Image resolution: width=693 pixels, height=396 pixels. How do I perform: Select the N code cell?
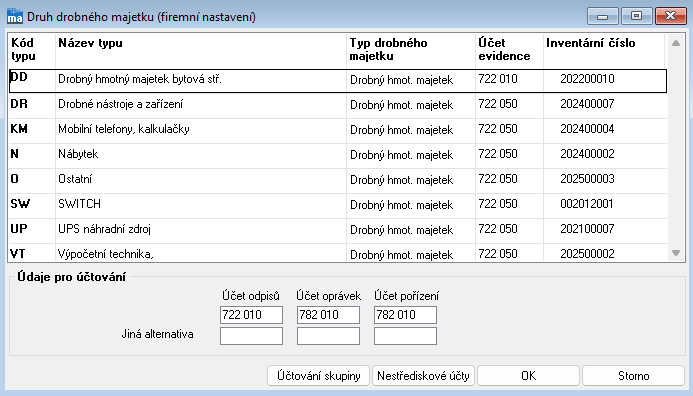(x=32, y=155)
